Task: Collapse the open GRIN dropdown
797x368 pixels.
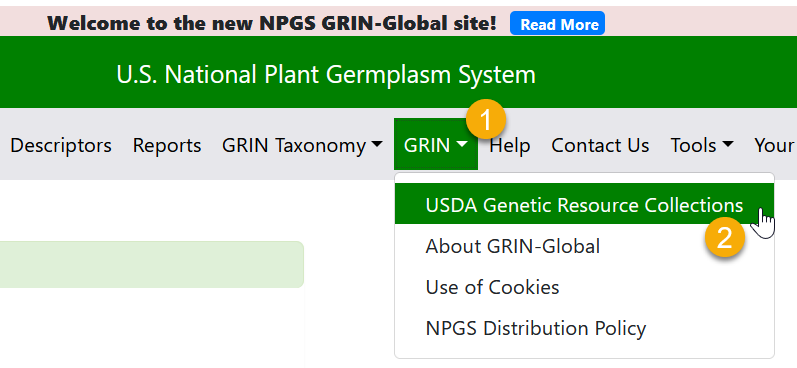Action: click(x=436, y=144)
